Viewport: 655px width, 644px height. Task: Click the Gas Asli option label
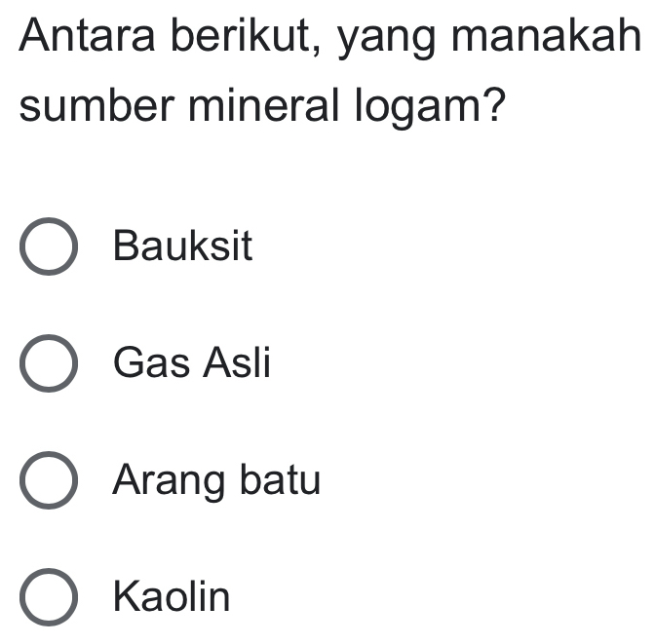tap(192, 363)
